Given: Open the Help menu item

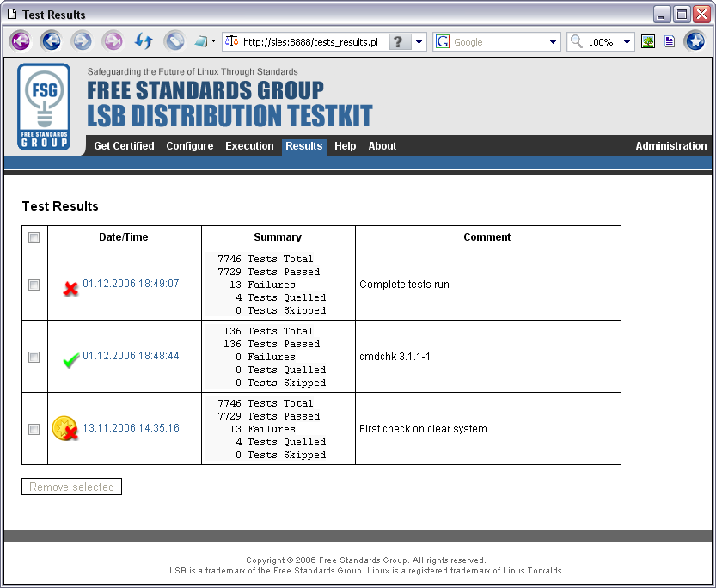Looking at the screenshot, I should click(345, 146).
